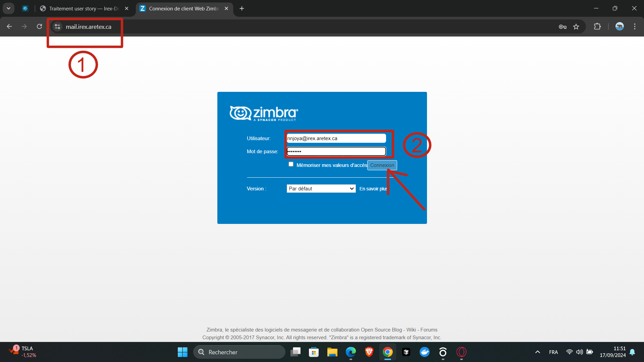This screenshot has height=362, width=644.
Task: Open the volume speaker icon
Action: [x=579, y=352]
